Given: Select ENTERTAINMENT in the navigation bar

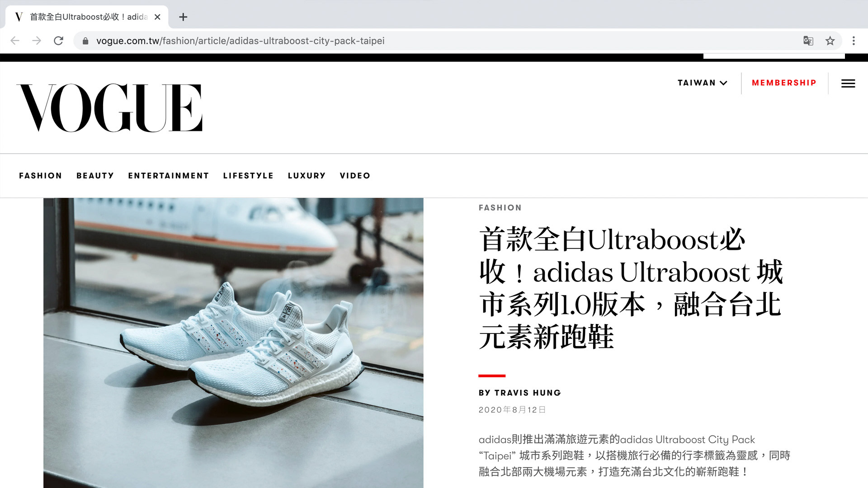Looking at the screenshot, I should 168,175.
